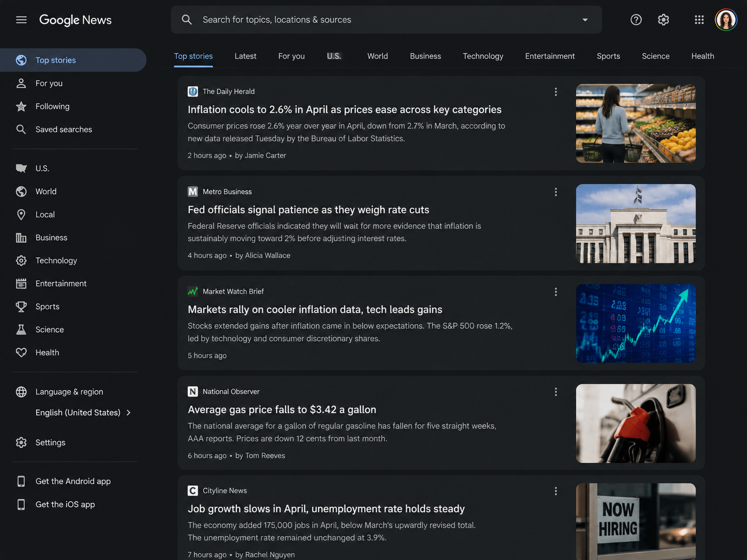
Task: Click the search topics input field
Action: point(387,20)
